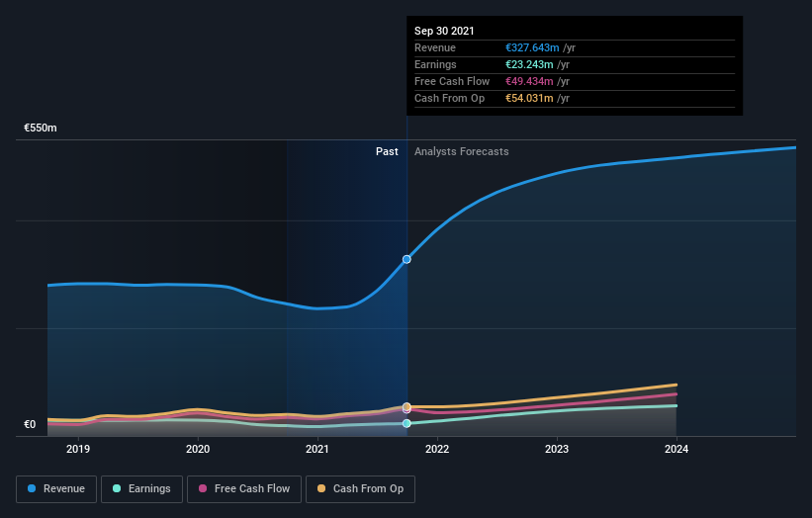Screen dimensions: 812x518
Task: Click the Cash From Op row label in tooltip
Action: [449, 98]
